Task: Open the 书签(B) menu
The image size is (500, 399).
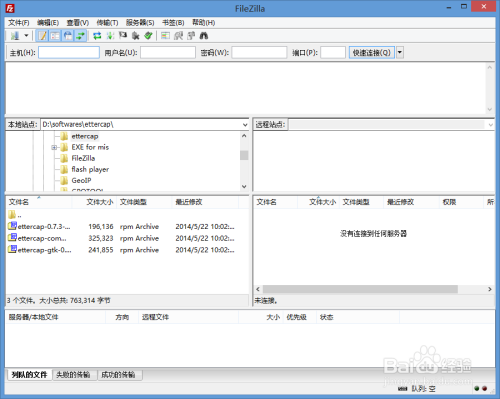Action: 173,23
